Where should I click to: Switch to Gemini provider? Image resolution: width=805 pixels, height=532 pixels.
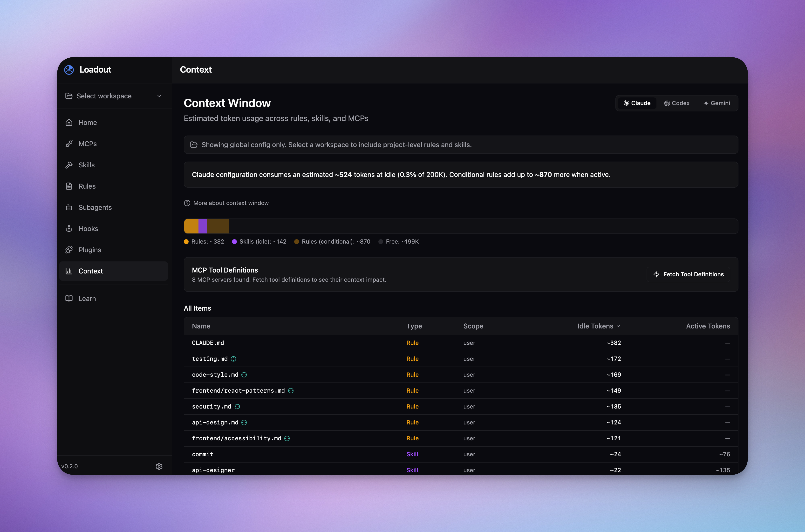tap(716, 103)
